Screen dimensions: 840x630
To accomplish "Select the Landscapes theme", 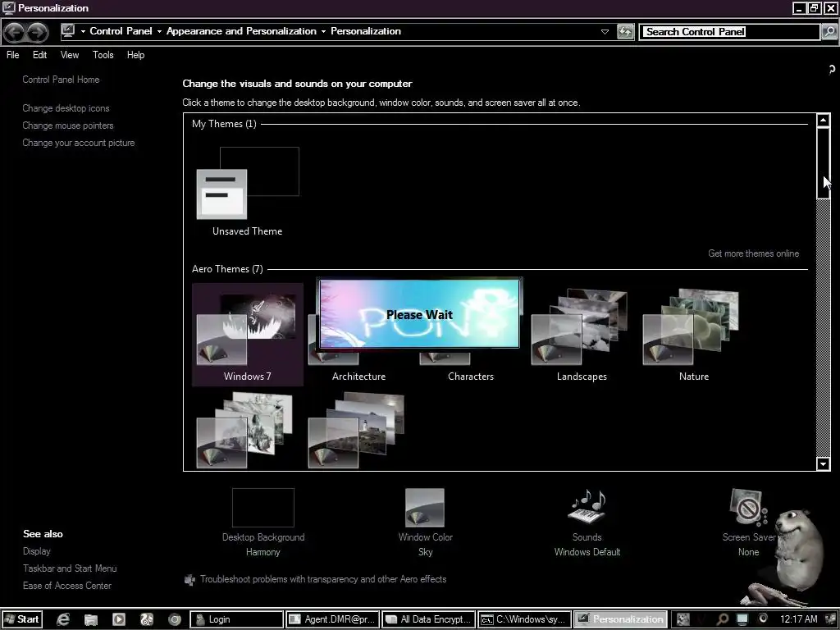I will [x=582, y=335].
